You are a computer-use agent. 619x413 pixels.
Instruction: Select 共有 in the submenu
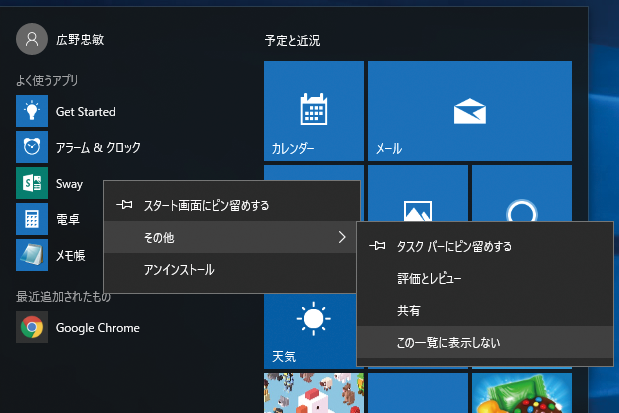point(485,310)
